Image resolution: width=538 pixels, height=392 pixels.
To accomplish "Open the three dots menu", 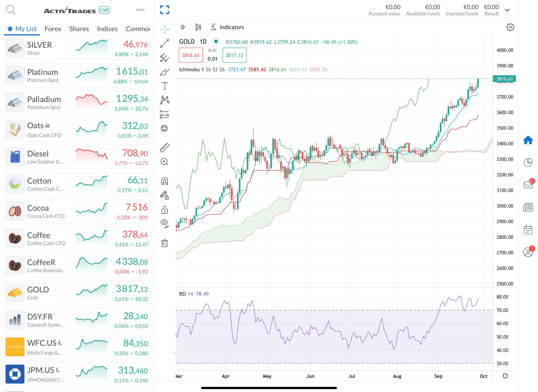I will (140, 10).
